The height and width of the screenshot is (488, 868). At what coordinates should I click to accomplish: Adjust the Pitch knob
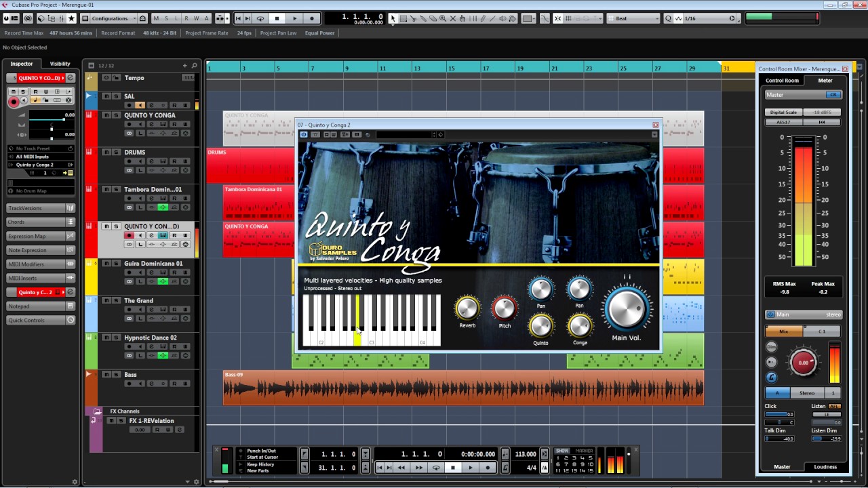point(505,308)
